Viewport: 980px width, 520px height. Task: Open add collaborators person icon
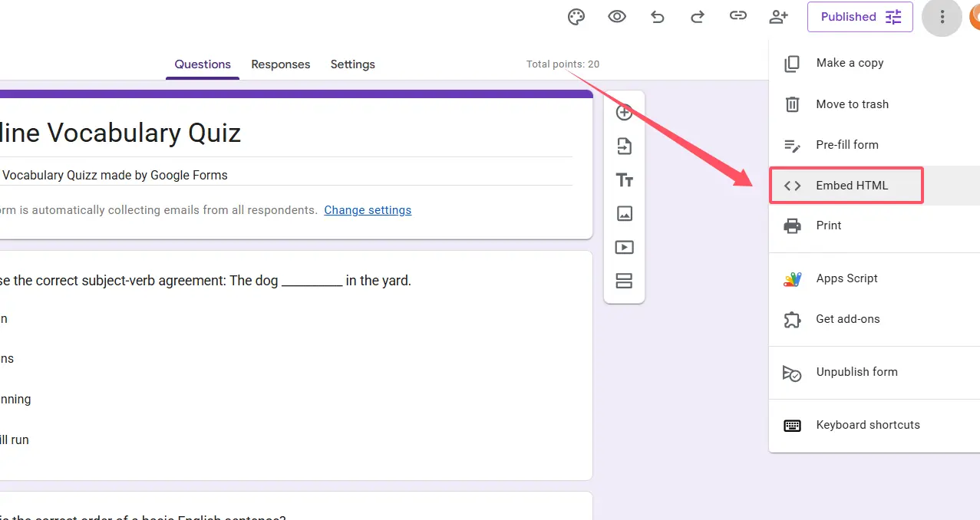pyautogui.click(x=779, y=17)
